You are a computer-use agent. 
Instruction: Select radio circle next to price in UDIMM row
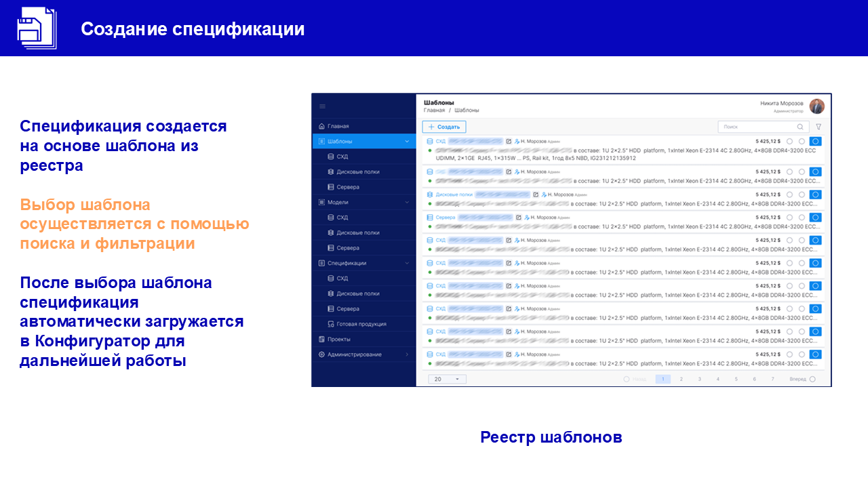[x=789, y=142]
